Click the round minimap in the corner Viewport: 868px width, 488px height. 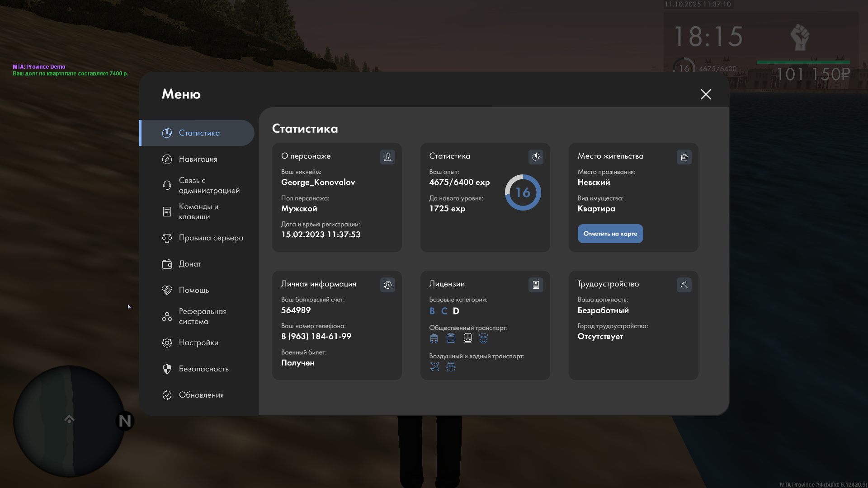click(x=69, y=421)
